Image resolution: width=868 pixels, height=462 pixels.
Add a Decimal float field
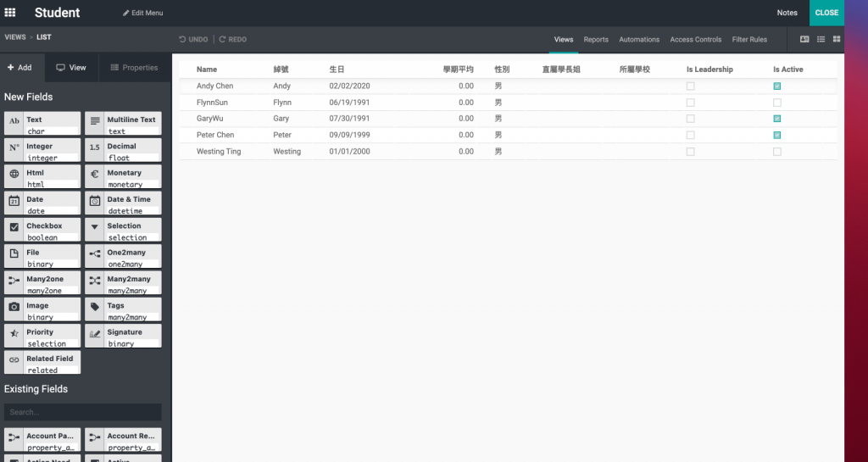(123, 150)
